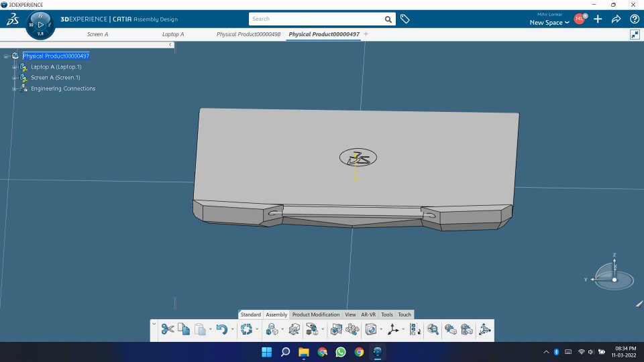Click the linked chain products icon
Viewport: 644px width, 362px height.
pyautogui.click(x=352, y=329)
